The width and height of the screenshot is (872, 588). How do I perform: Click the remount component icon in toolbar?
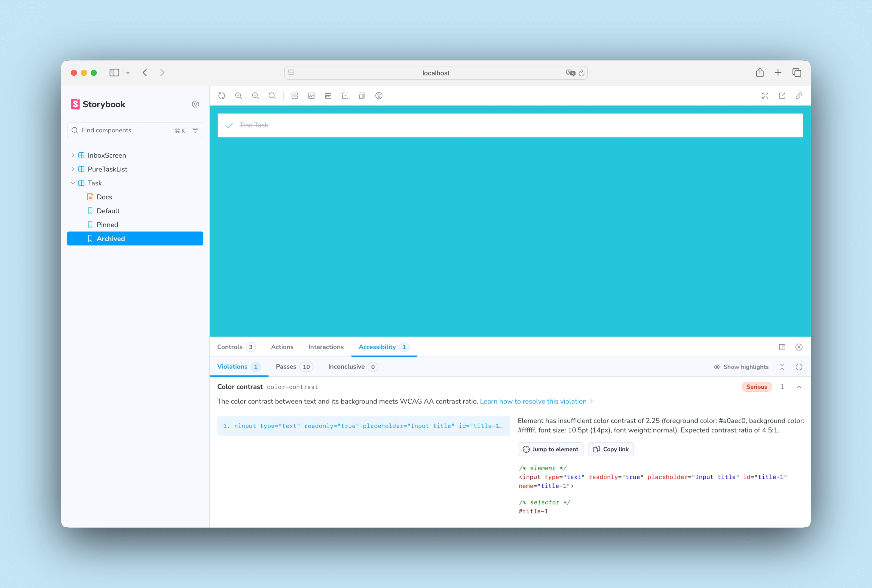pyautogui.click(x=221, y=96)
